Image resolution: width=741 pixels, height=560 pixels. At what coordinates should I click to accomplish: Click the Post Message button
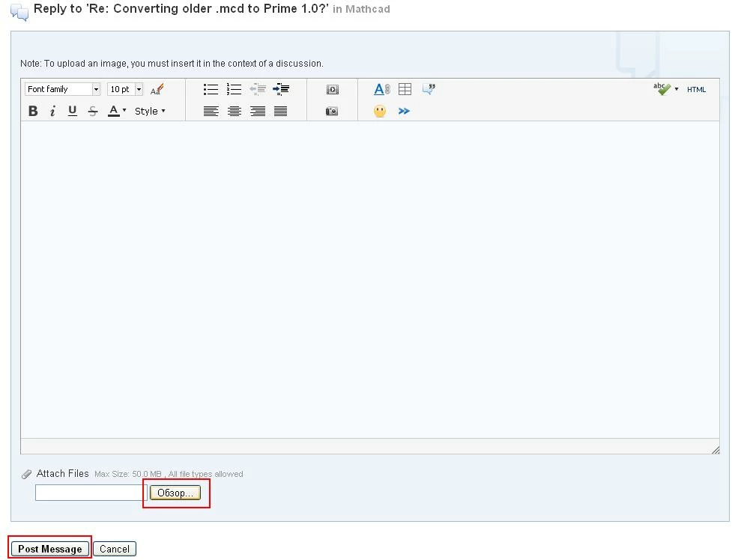pyautogui.click(x=49, y=549)
